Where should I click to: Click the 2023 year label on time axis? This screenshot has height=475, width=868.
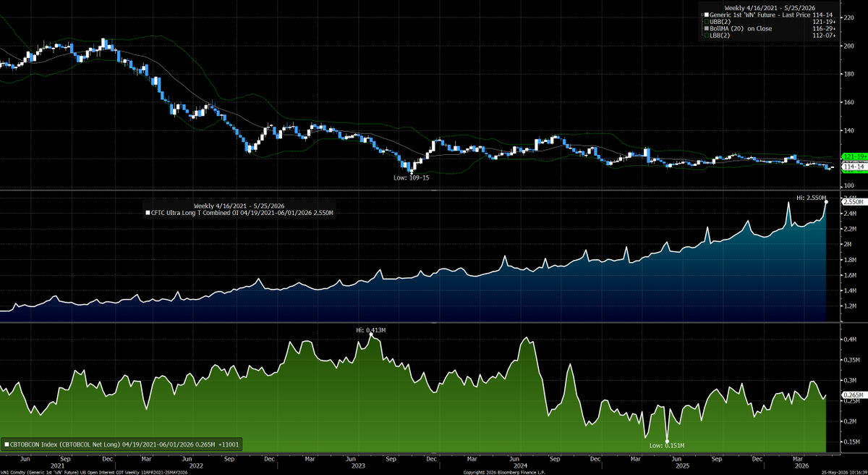click(358, 465)
